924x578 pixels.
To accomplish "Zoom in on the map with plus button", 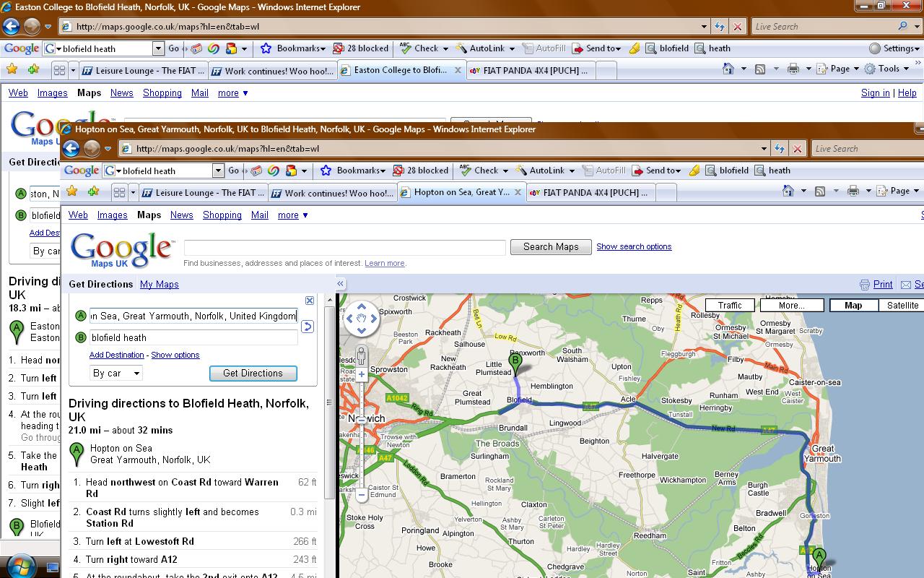I will click(x=362, y=374).
